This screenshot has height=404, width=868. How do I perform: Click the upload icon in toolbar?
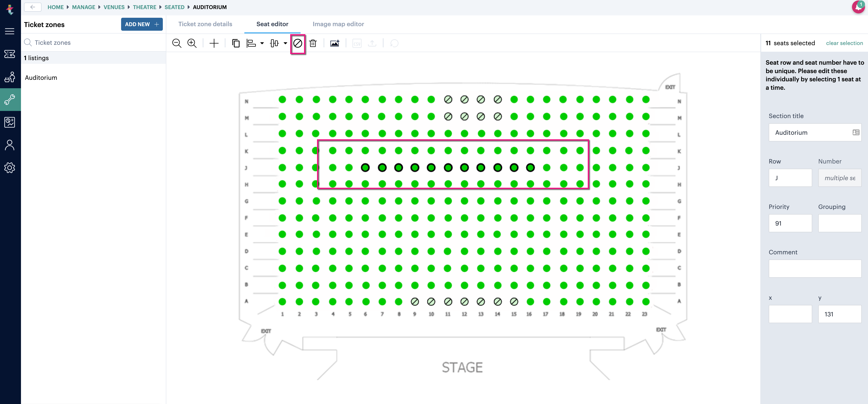click(372, 43)
